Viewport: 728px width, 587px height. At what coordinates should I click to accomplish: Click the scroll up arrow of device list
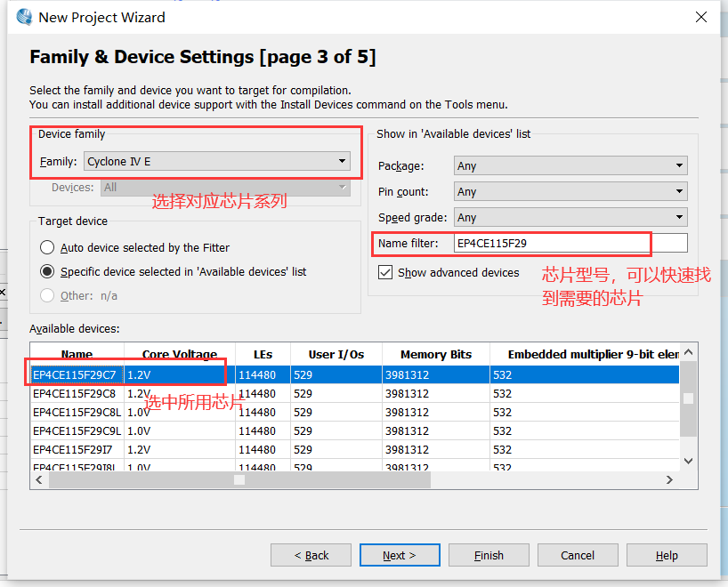tap(689, 352)
